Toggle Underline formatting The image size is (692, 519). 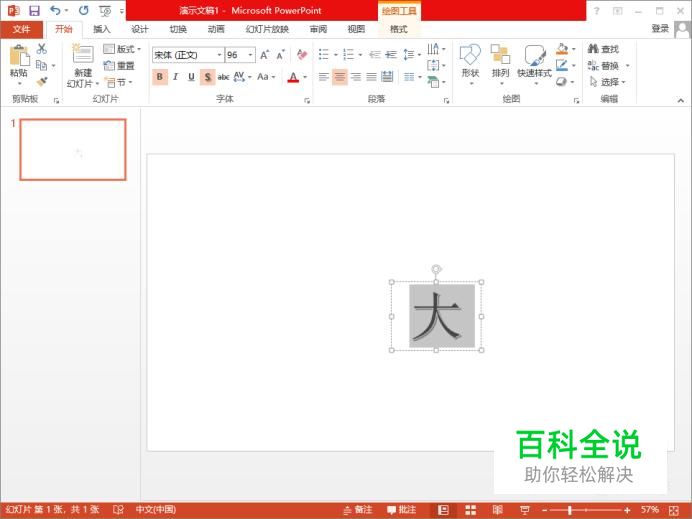click(x=191, y=77)
